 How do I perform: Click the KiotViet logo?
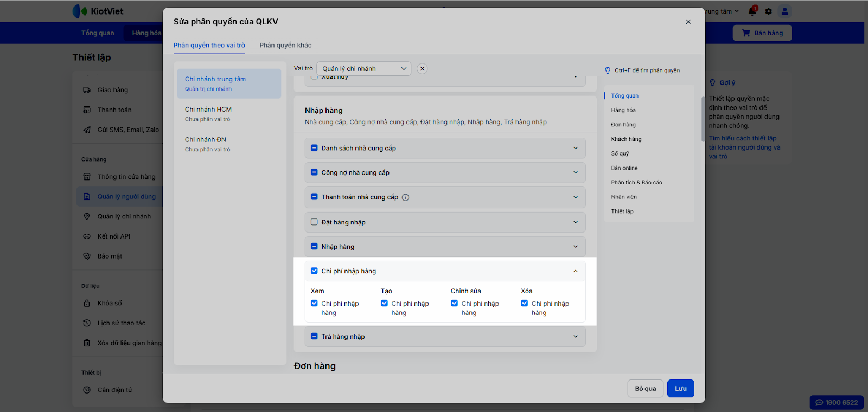point(98,11)
